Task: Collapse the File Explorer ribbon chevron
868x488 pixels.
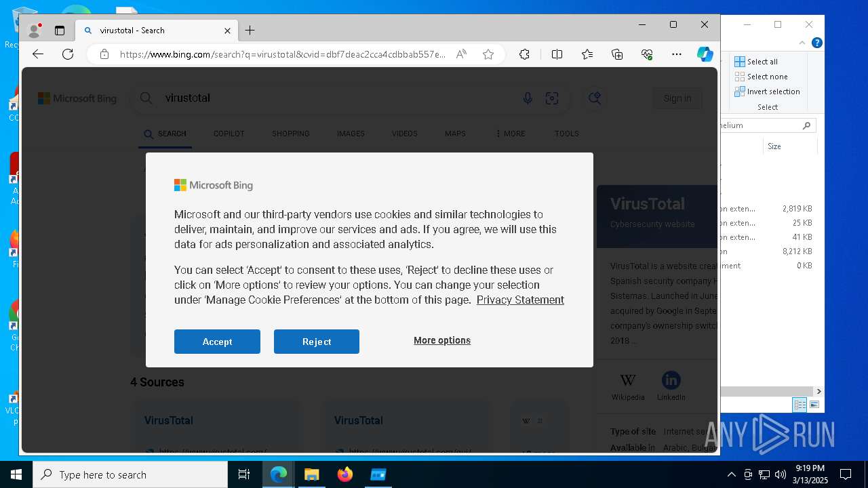Action: 802,43
